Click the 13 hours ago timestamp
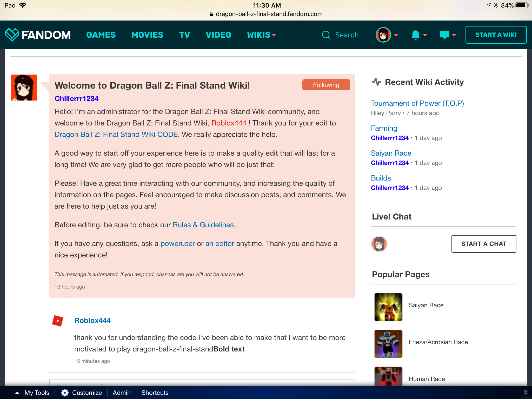 70,287
